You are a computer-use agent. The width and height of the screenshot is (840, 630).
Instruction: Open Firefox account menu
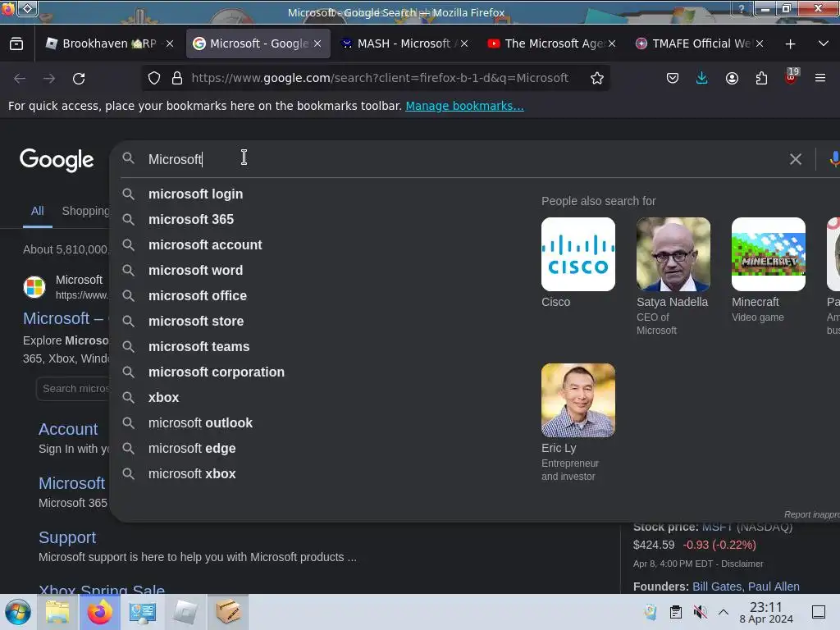click(732, 78)
